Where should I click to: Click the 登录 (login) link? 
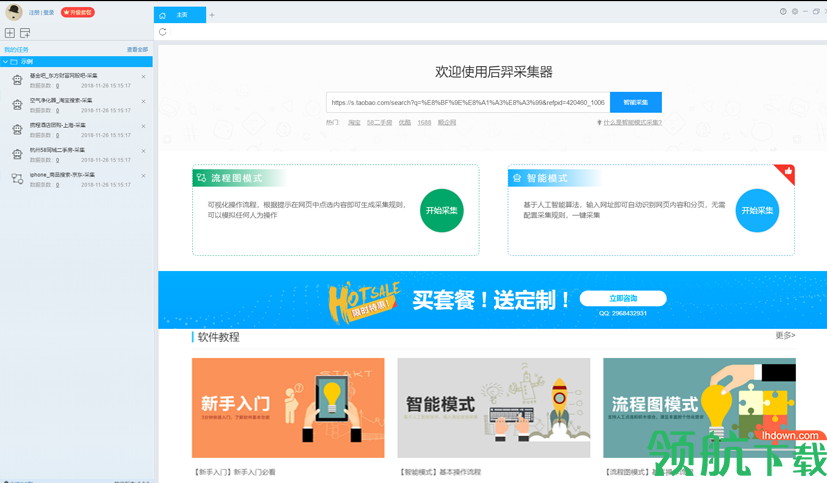49,12
